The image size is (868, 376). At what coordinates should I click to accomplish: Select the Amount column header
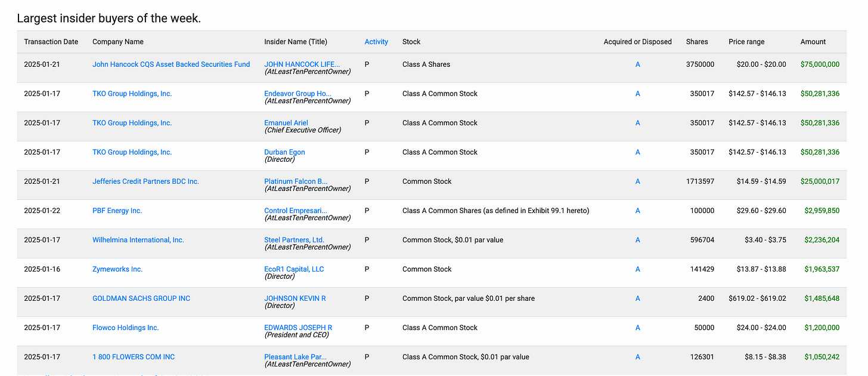(x=813, y=42)
